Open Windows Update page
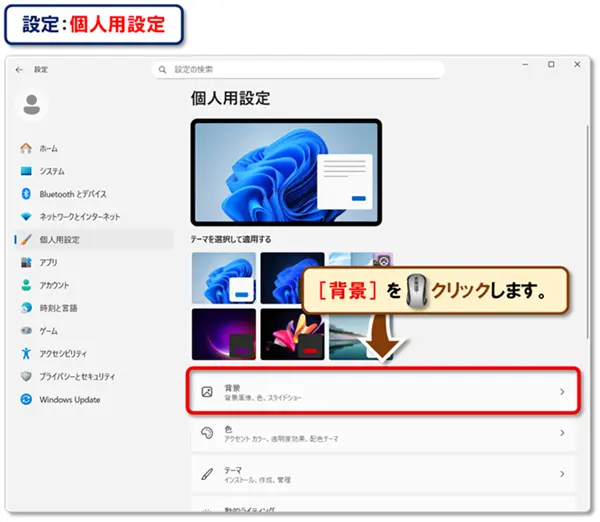Viewport: 600px width, 522px height. (93, 399)
